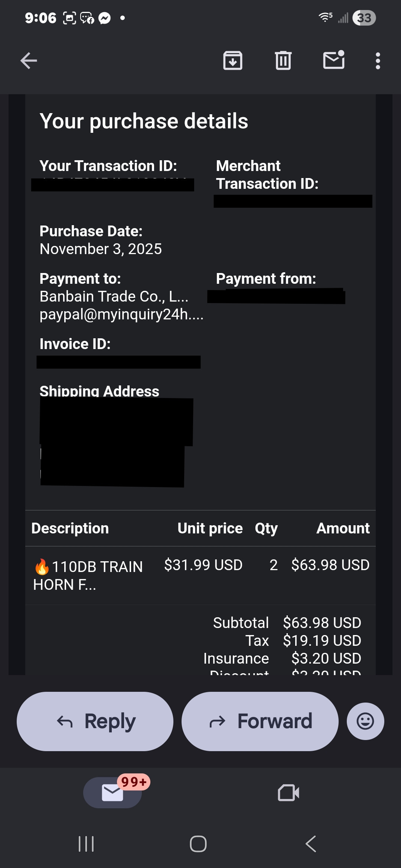
Task: Tap the battery indicator in status bar
Action: click(364, 18)
